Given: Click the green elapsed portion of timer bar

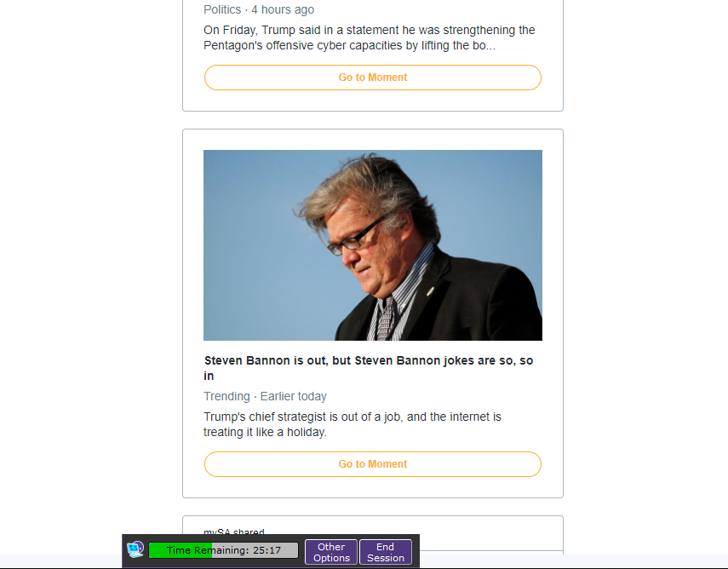Looking at the screenshot, I should pos(181,550).
